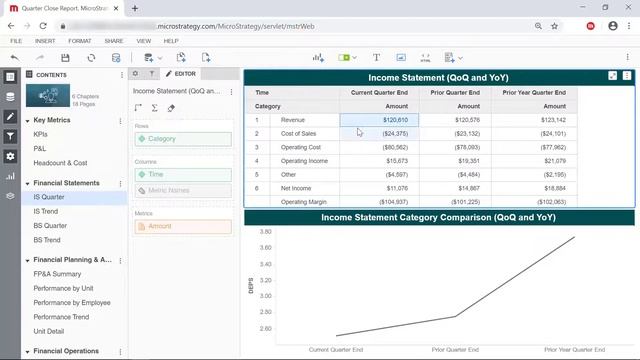Screen dimensions: 640x360
Task: Collapse the Key Metrics chapter
Action: coord(27,121)
